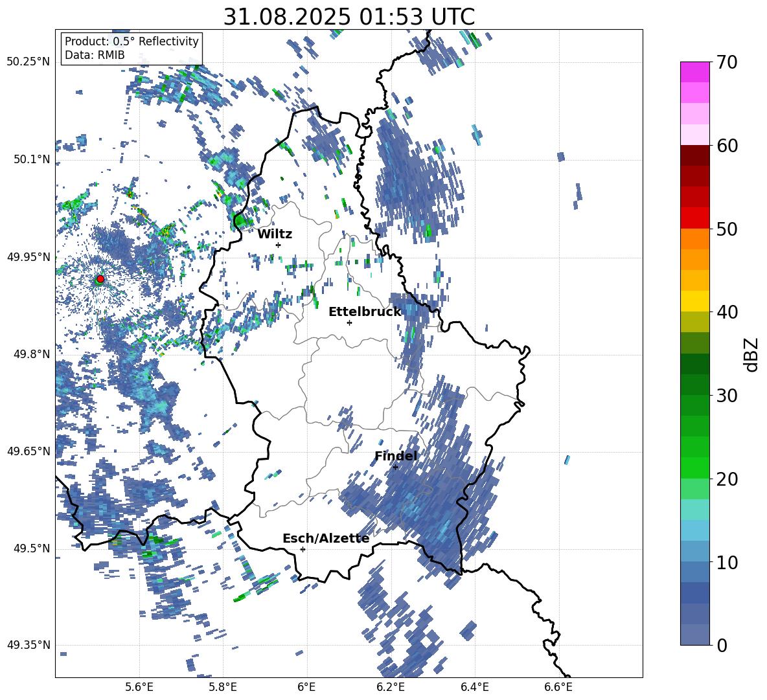Image resolution: width=767 pixels, height=700 pixels.
Task: Click the Esch/Alzette city label
Action: [326, 538]
